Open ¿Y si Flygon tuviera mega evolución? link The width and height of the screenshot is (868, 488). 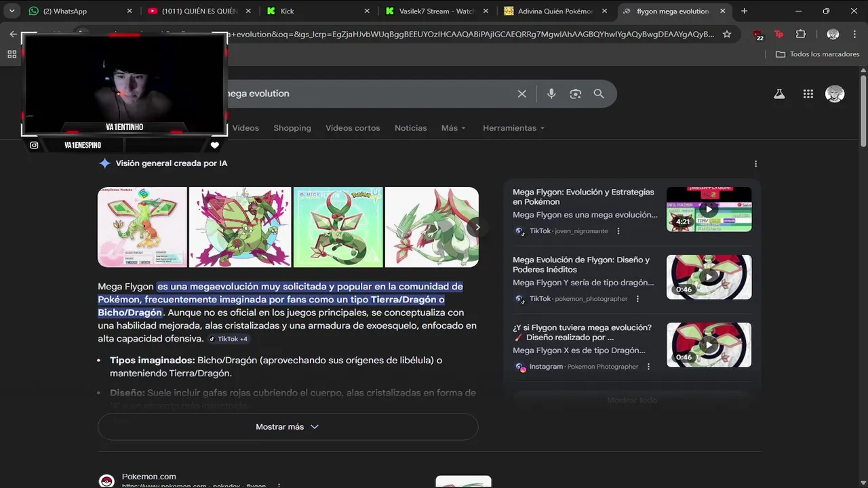click(582, 332)
